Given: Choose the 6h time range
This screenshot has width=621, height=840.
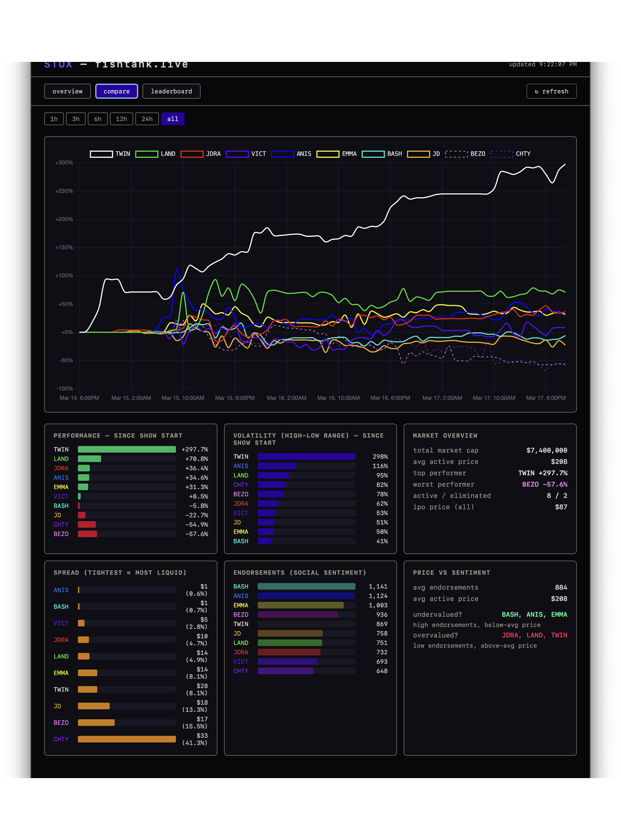Looking at the screenshot, I should (98, 119).
